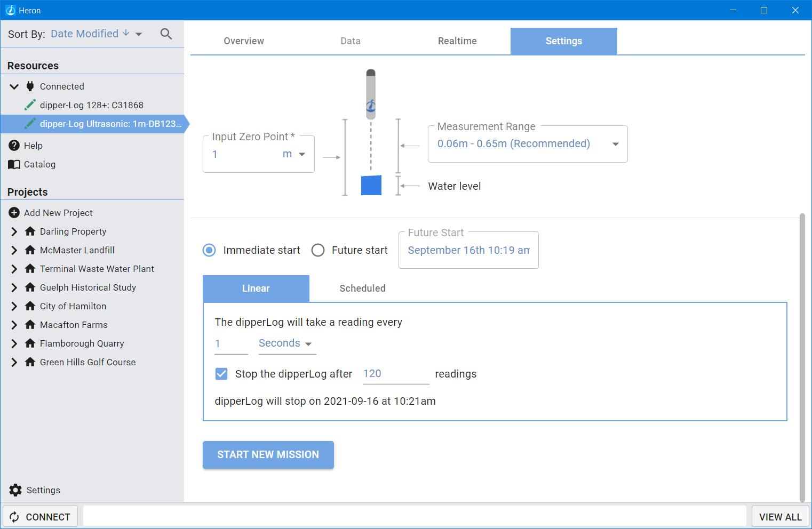The width and height of the screenshot is (812, 529).
Task: Click pencil icon beside dipper-Log 128+: C31868
Action: (30, 105)
